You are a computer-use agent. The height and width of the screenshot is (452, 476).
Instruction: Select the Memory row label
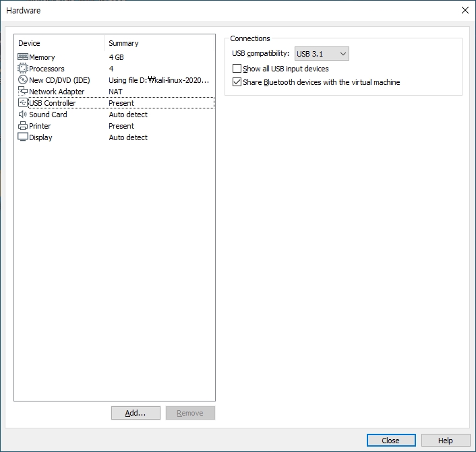[x=42, y=57]
